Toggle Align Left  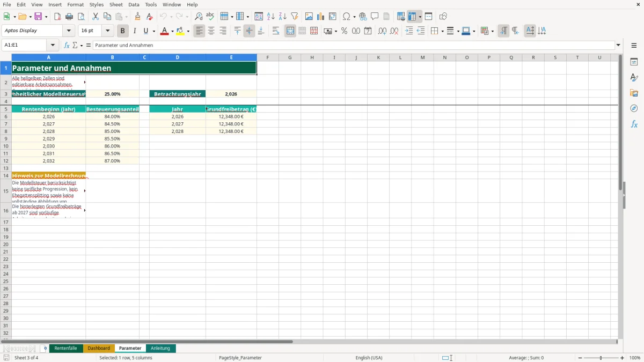point(199,31)
